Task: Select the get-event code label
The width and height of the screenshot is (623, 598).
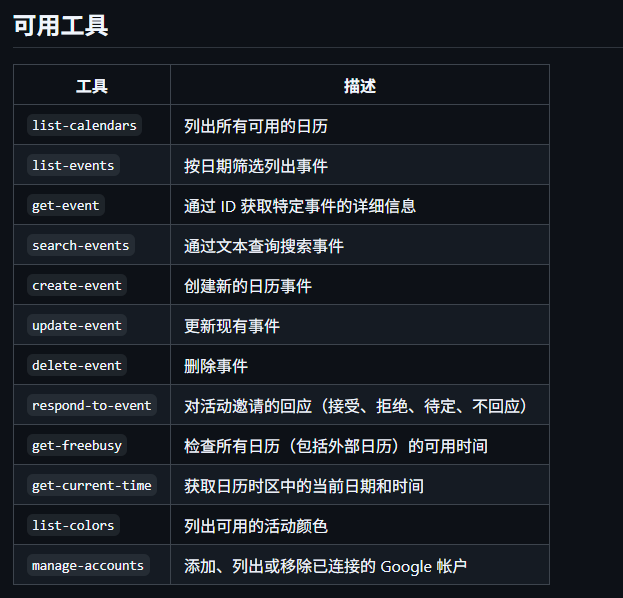Action: tap(66, 205)
